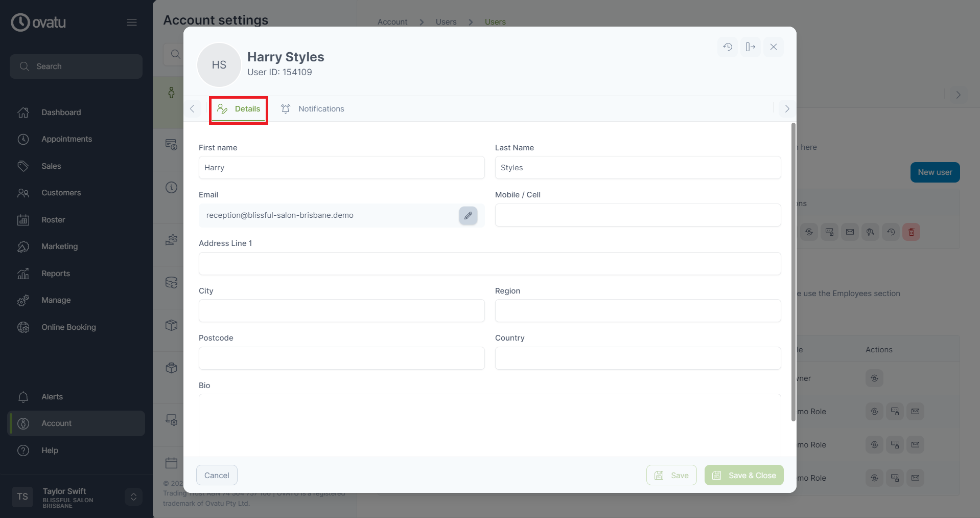Click the modal vertical scrollbar
980x518 pixels.
point(793,271)
